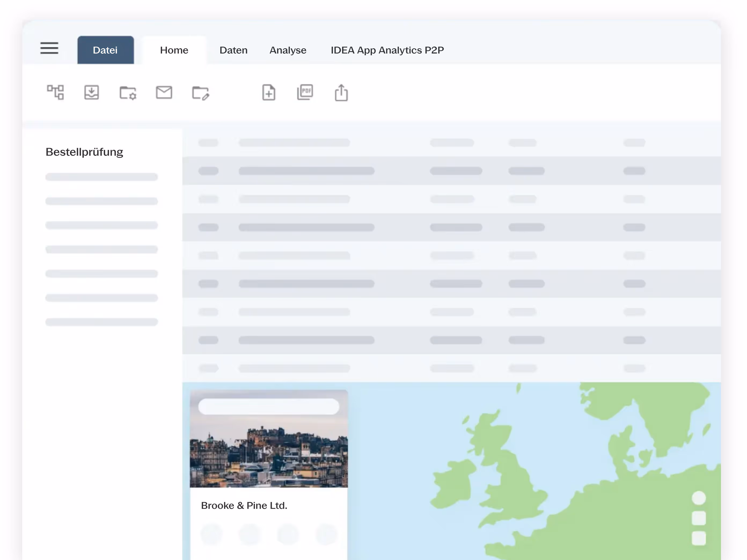Click the new document icon
Viewport: 747px width, 560px height.
[x=269, y=93]
